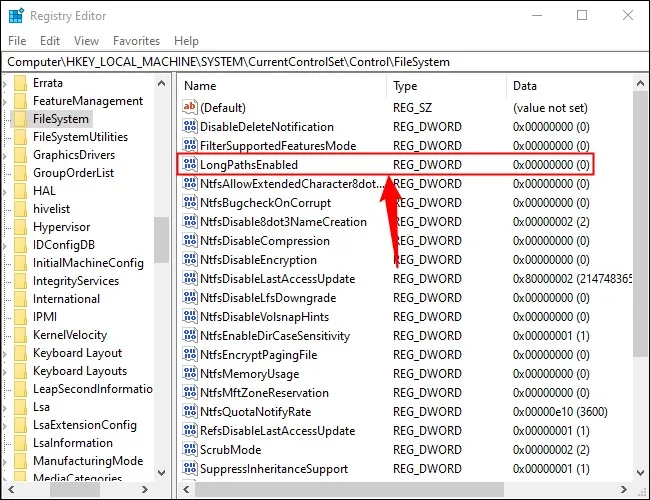Click the FileSystem folder icon in tree

point(20,119)
